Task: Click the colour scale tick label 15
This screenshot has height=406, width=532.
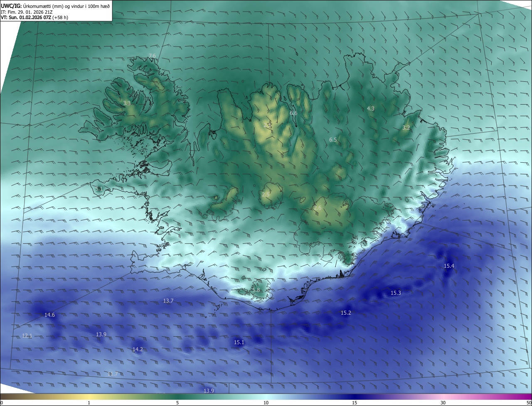Action: pos(355,403)
